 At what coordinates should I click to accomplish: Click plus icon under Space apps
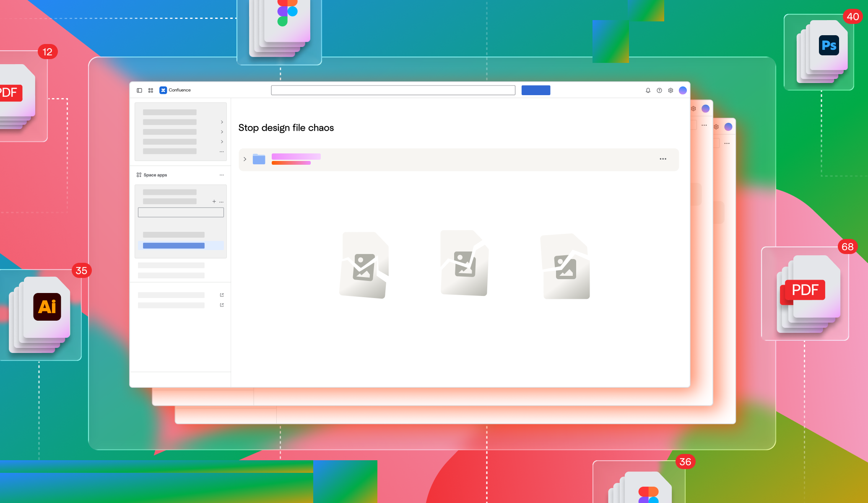(214, 202)
